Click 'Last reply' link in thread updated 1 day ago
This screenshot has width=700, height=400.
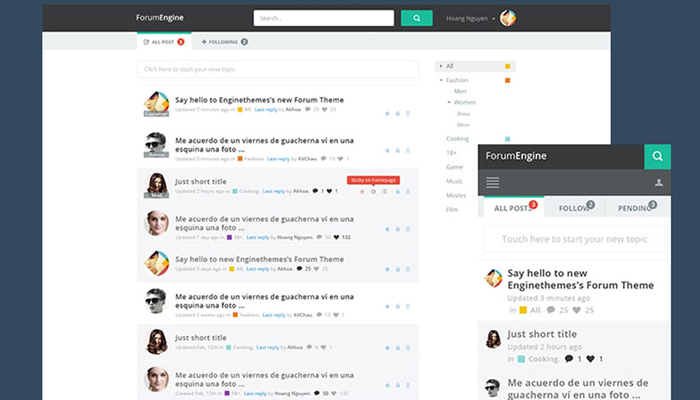pos(258,237)
